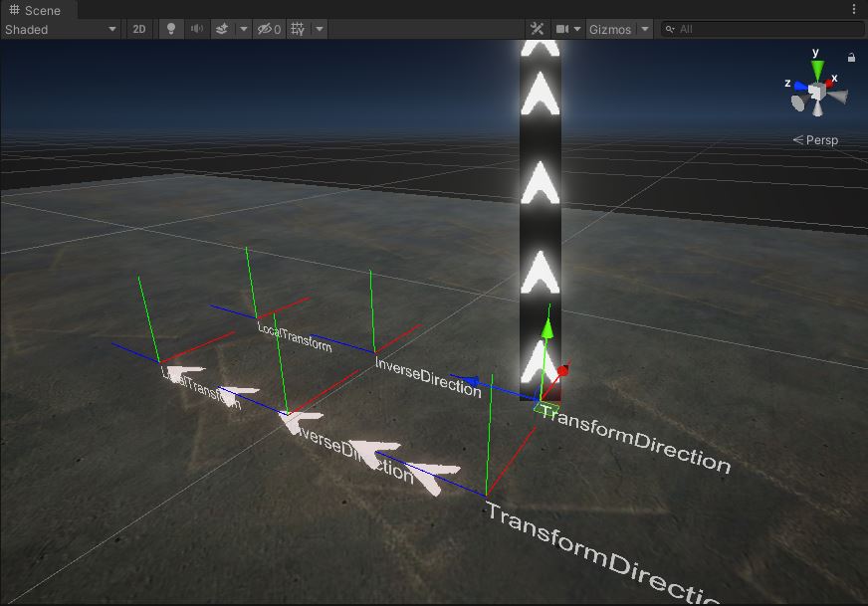Toggle scene lighting with the bulb icon
Screen dimensions: 868x606
[x=171, y=29]
